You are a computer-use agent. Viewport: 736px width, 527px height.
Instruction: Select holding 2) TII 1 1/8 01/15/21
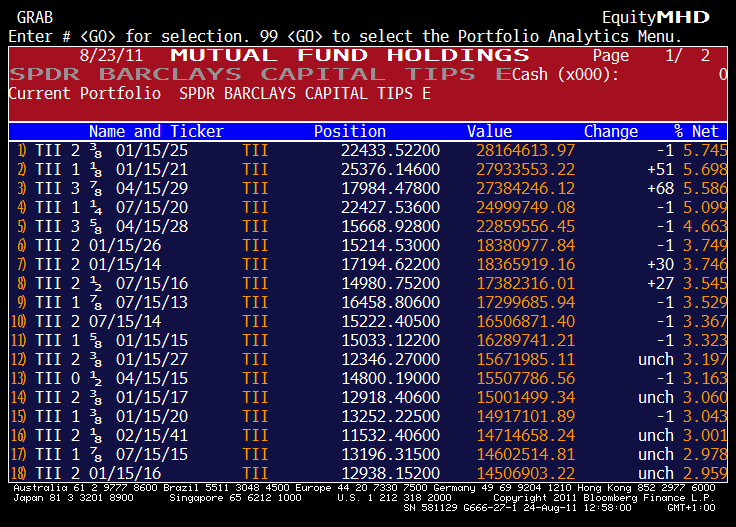click(368, 169)
